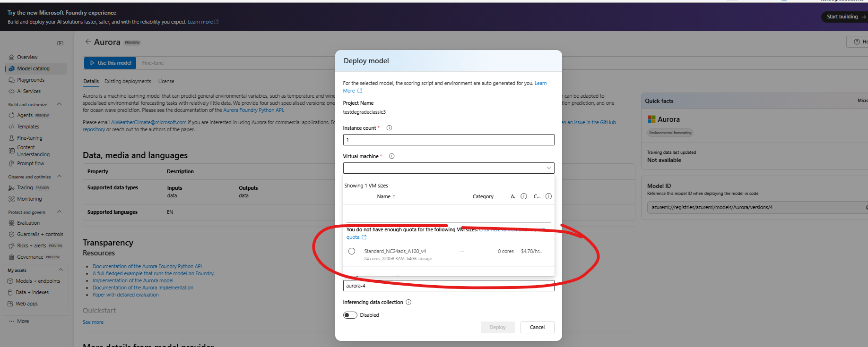Viewport: 868px width, 347px height.
Task: Open the Virtual machine dropdown
Action: [x=449, y=168]
